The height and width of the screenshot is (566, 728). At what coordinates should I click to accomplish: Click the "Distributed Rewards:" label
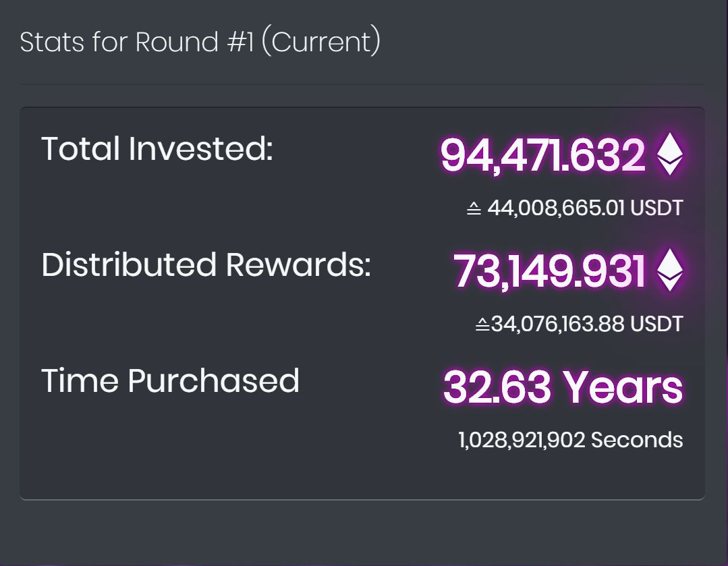(x=206, y=264)
